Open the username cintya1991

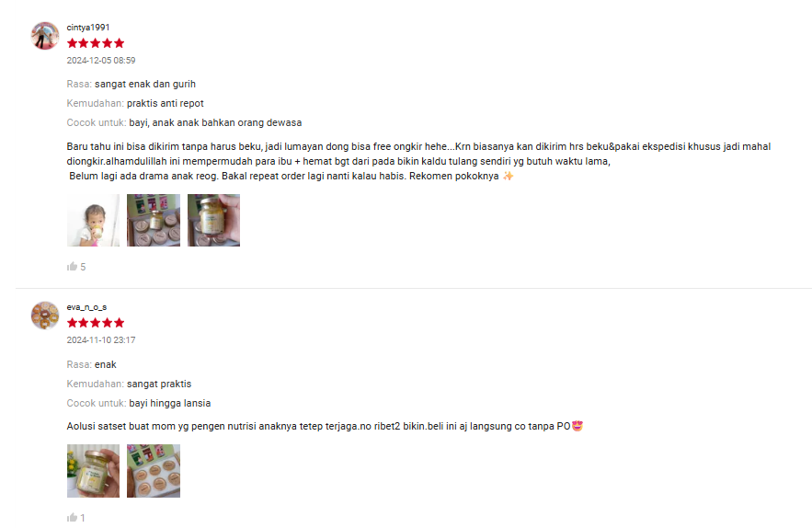88,28
